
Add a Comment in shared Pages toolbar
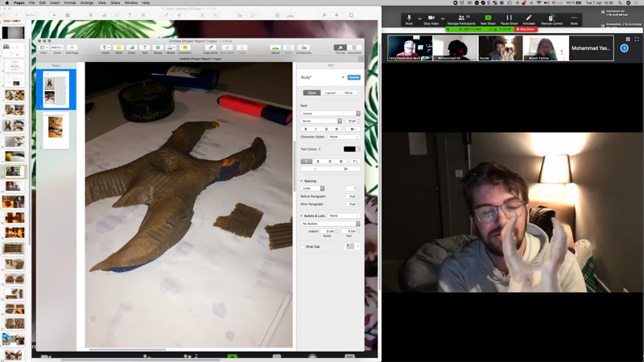pyautogui.click(x=185, y=49)
